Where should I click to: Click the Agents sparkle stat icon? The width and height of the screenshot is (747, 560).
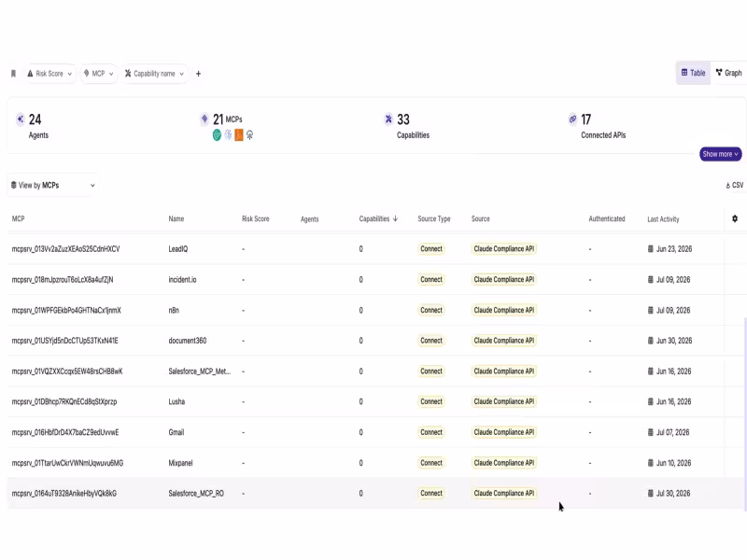point(20,119)
